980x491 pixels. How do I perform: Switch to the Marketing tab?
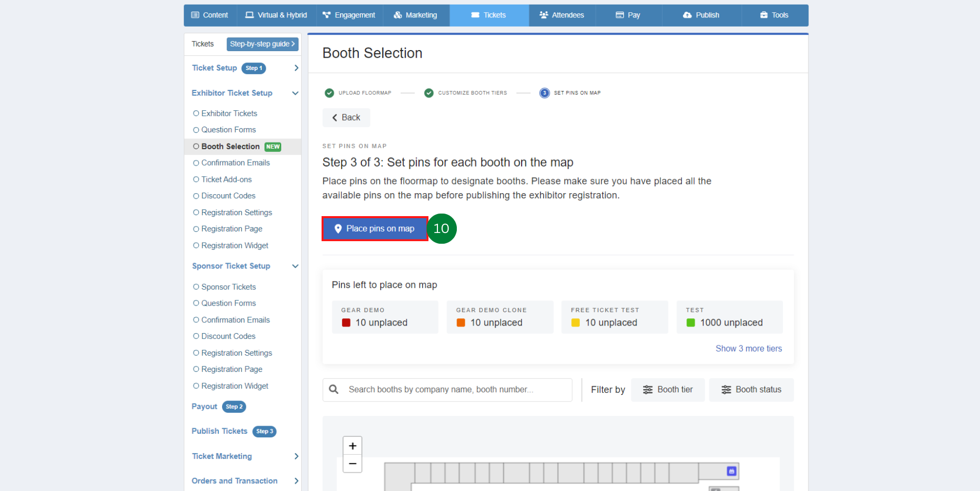(415, 15)
